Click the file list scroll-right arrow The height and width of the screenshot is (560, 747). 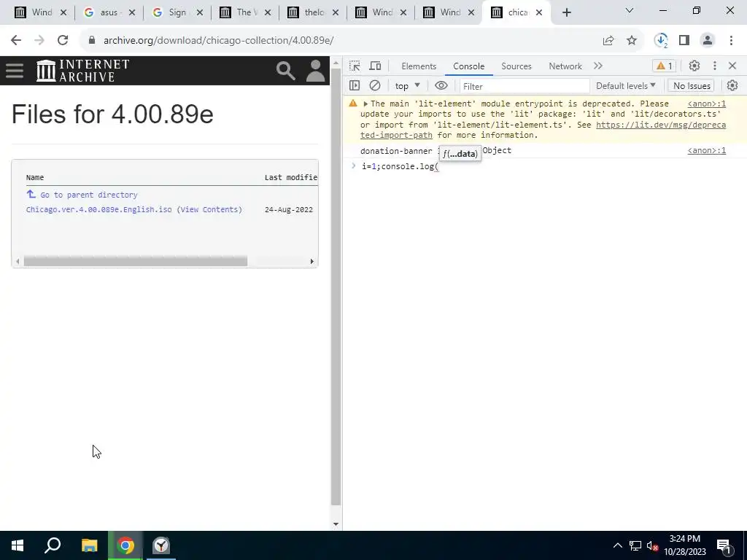[x=312, y=262]
